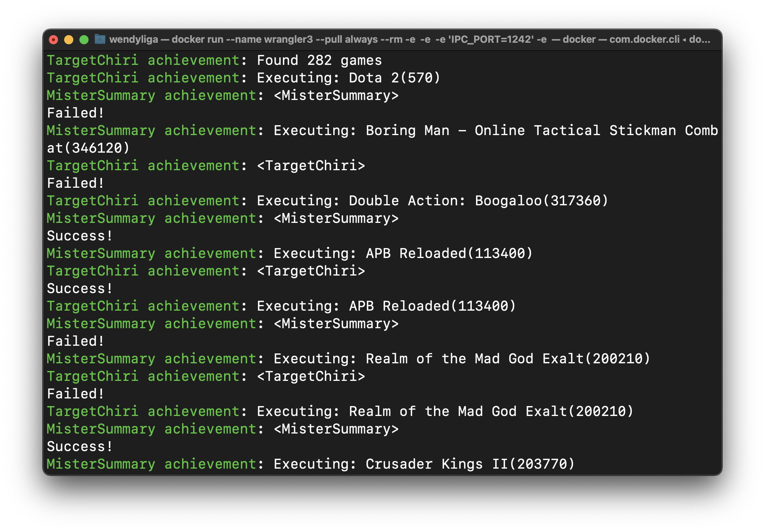Click TargetChiri's 'APB Reloaded(113400)' executing line

click(x=432, y=306)
